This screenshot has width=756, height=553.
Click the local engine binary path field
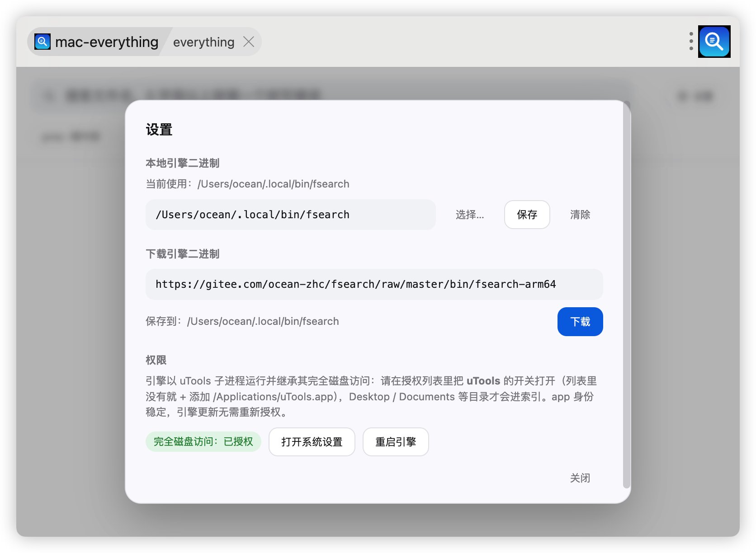click(x=290, y=215)
